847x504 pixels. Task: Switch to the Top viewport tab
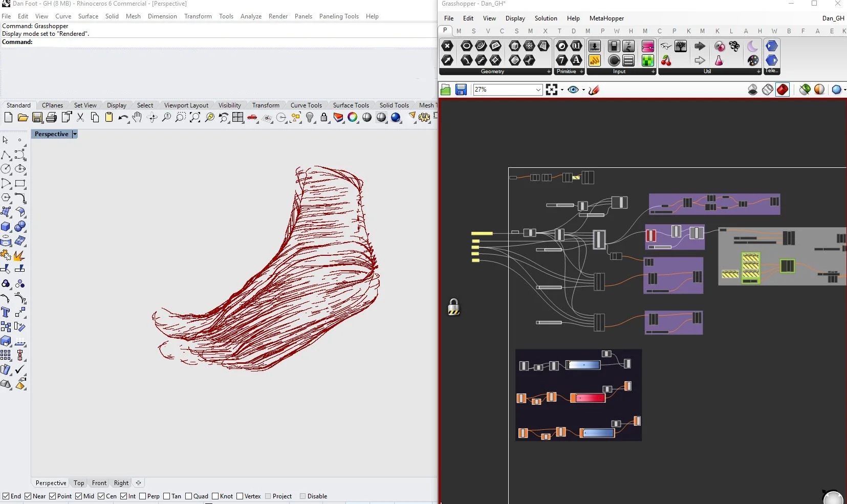pos(79,483)
